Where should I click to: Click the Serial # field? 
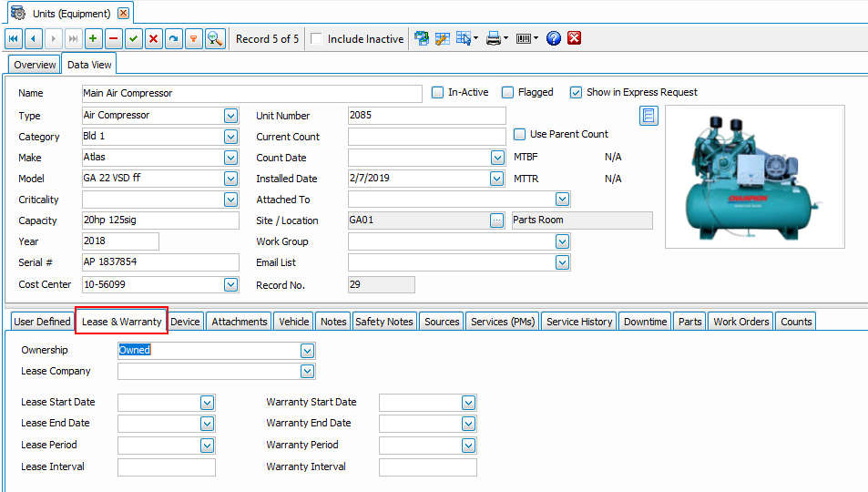tap(160, 262)
